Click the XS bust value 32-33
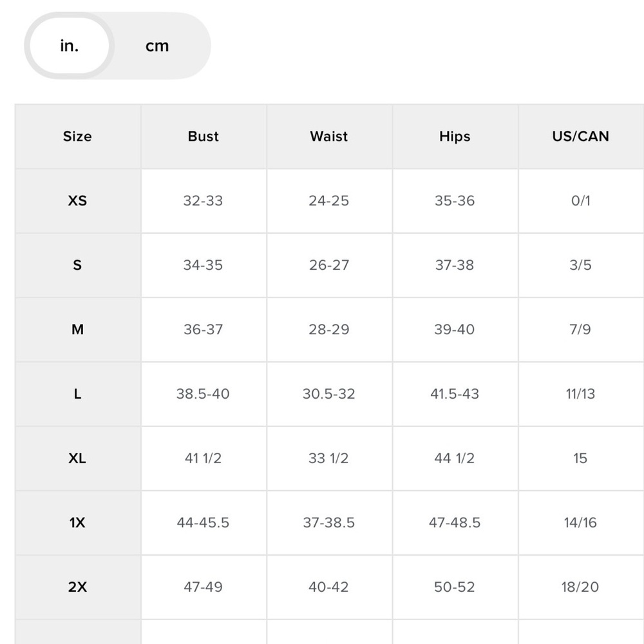This screenshot has height=644, width=644. click(x=203, y=201)
